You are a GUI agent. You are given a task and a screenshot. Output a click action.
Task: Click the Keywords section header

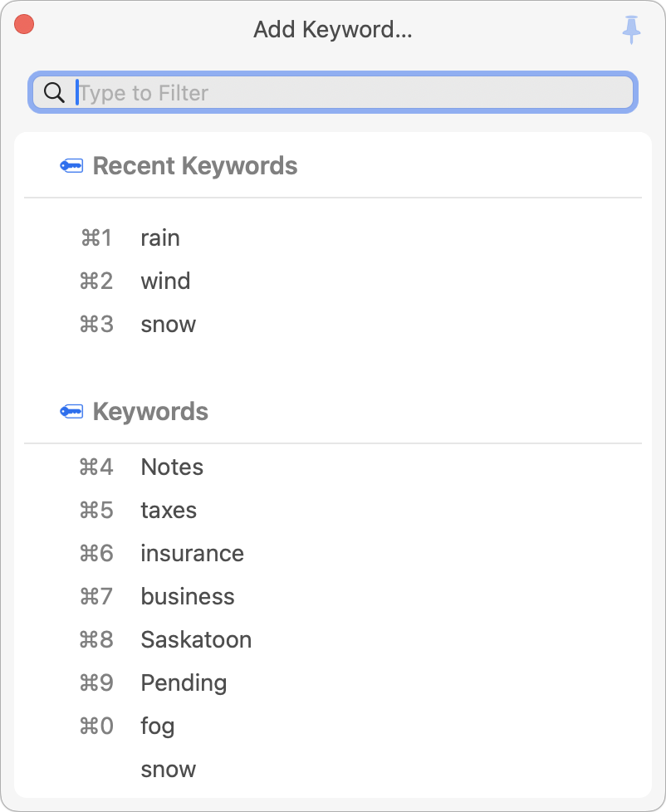pyautogui.click(x=150, y=412)
